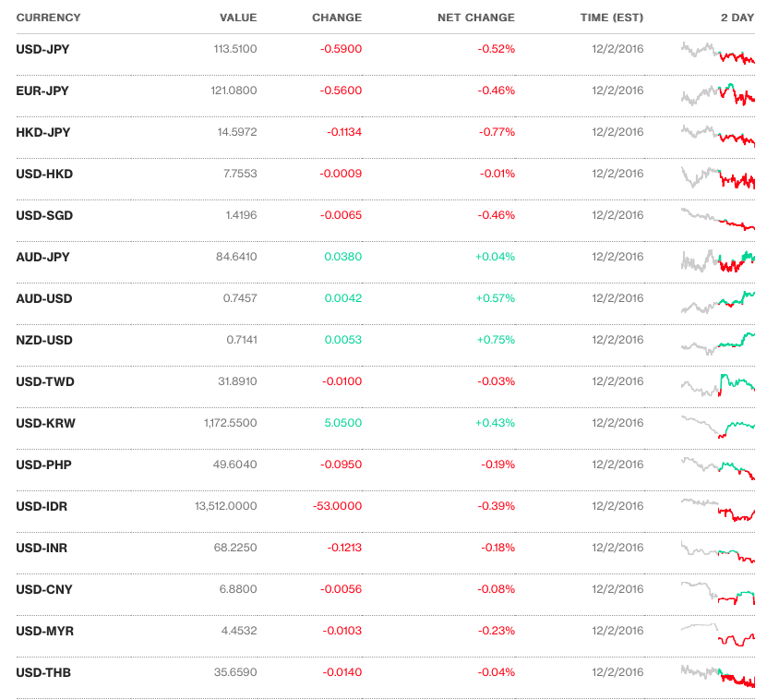Open the HKD-JPY currency pair link
The width and height of the screenshot is (779, 700).
[43, 132]
